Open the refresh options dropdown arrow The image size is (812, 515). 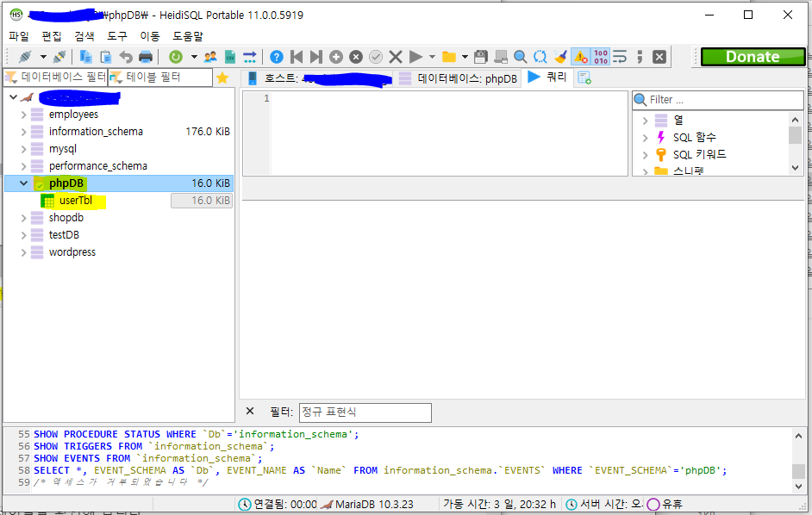point(194,57)
